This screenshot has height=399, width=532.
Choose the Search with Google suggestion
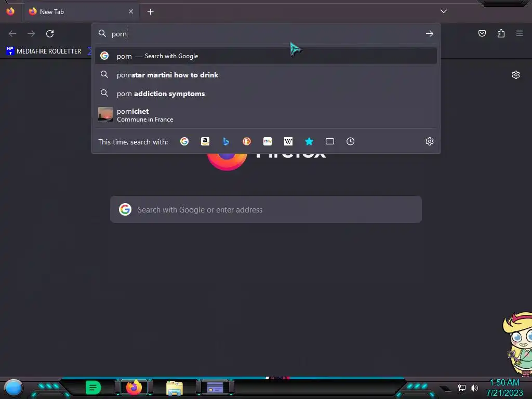(266, 56)
